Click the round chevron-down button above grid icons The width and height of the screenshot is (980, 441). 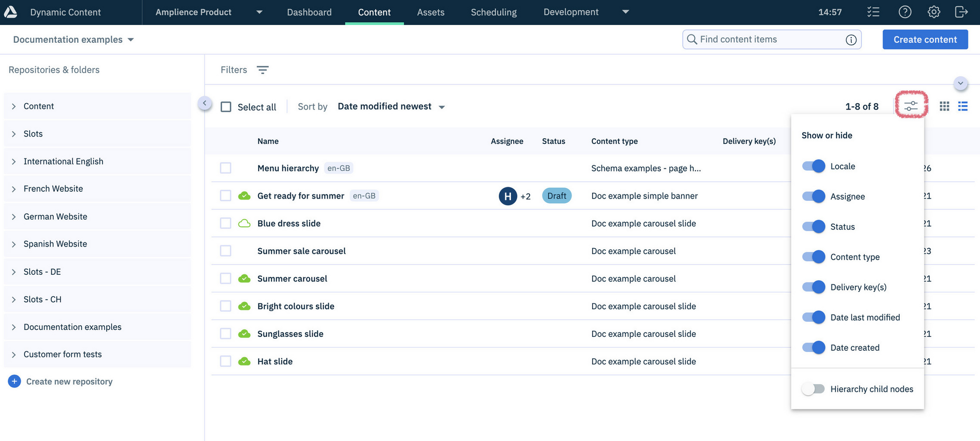960,83
